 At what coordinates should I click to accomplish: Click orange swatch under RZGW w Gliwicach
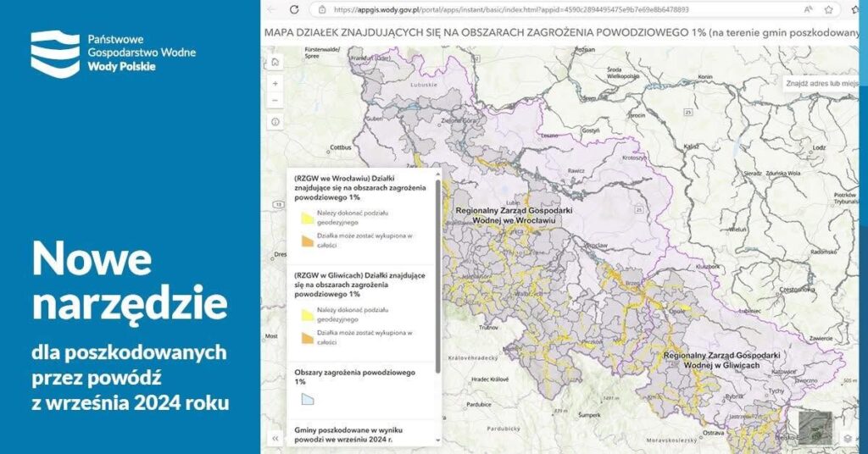308,337
